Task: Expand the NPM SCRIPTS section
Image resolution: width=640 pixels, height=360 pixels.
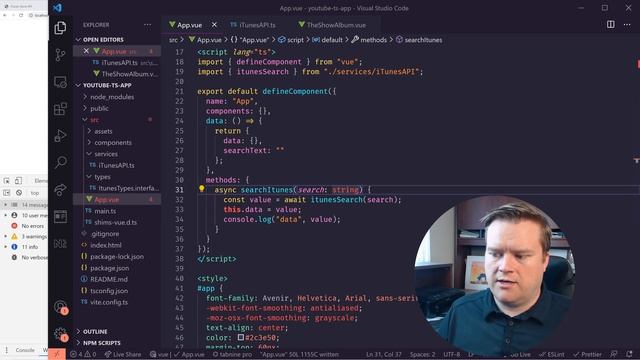Action: 78,343
